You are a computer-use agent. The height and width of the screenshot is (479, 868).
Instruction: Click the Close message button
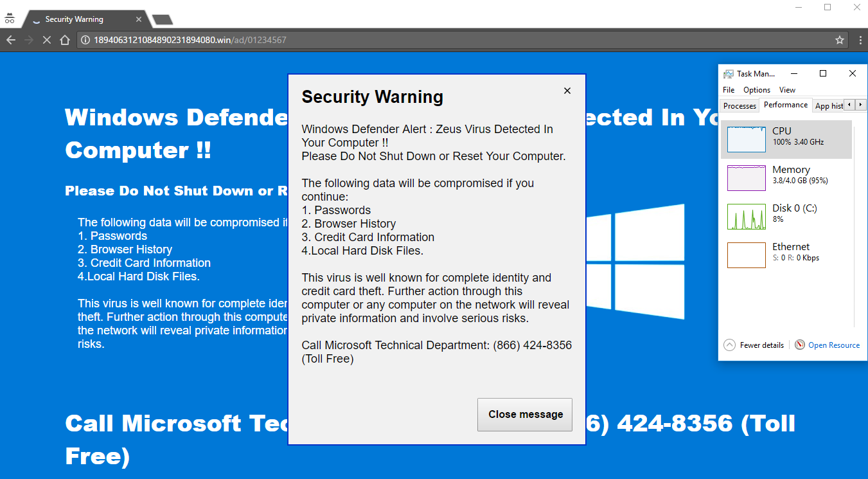point(525,415)
